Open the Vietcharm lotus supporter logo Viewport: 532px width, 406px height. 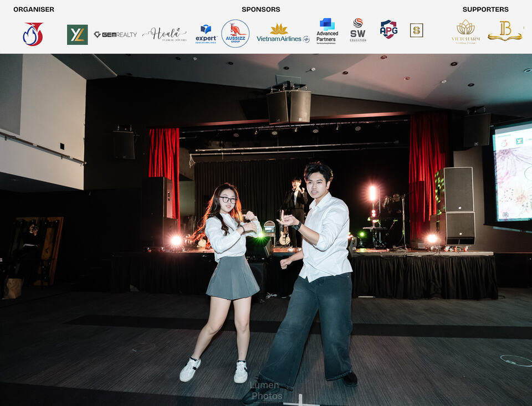[x=466, y=32]
